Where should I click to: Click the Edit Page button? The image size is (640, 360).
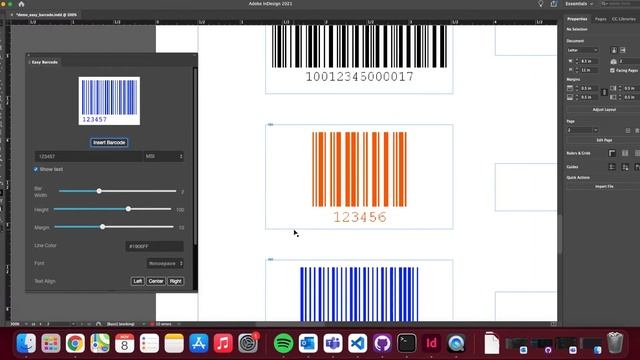click(604, 140)
